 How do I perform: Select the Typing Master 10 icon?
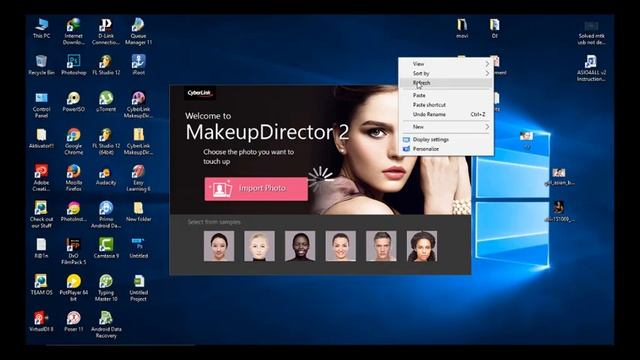pyautogui.click(x=106, y=288)
